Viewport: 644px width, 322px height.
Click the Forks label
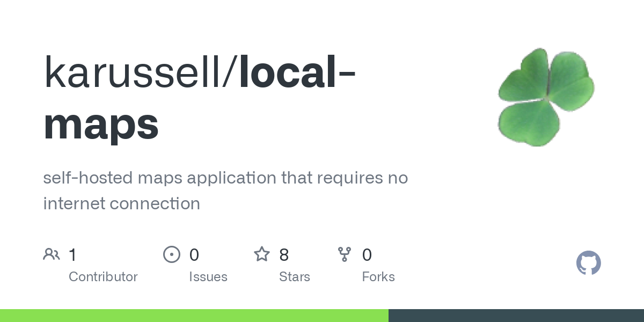(x=378, y=277)
